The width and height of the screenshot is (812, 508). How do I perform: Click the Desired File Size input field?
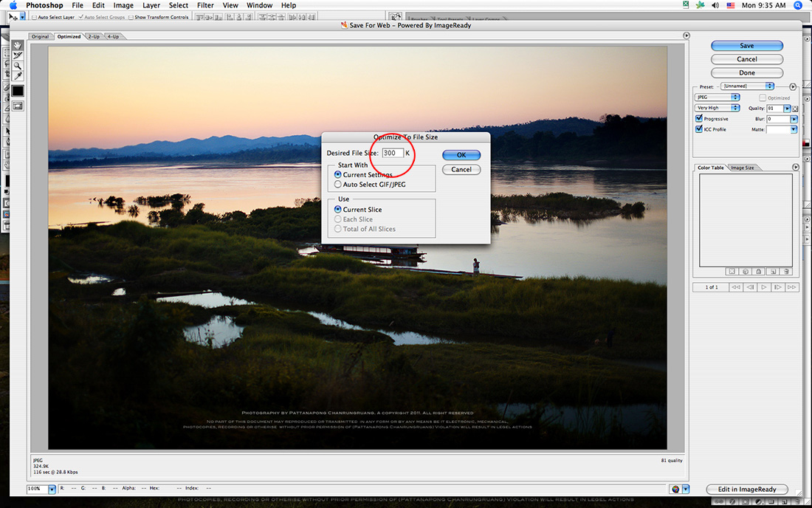(392, 153)
